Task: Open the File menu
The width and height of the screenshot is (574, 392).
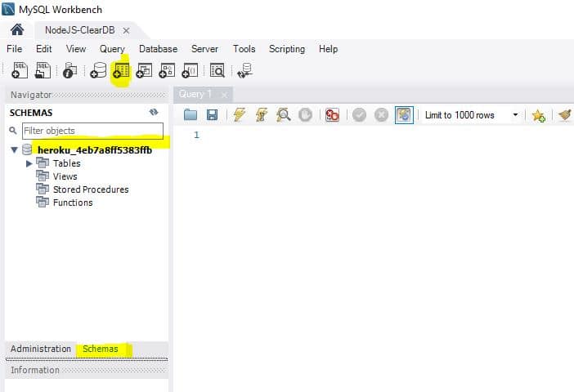Action: [14, 49]
